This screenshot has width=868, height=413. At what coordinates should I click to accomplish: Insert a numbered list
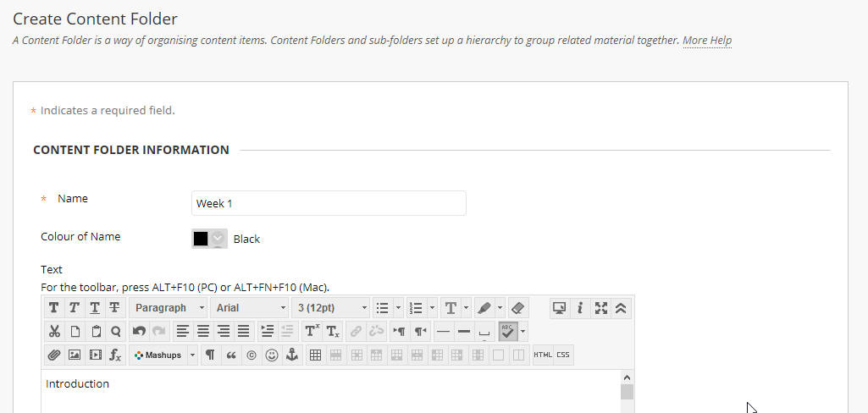[416, 308]
